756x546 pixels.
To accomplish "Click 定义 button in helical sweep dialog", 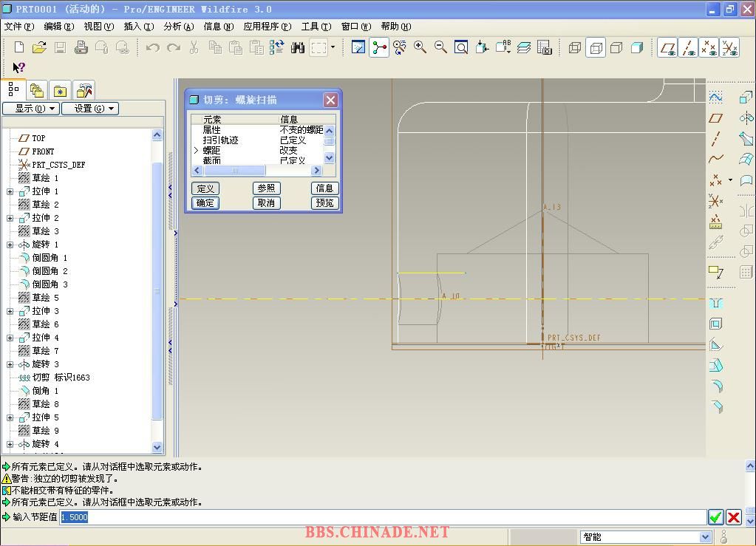I will click(205, 188).
